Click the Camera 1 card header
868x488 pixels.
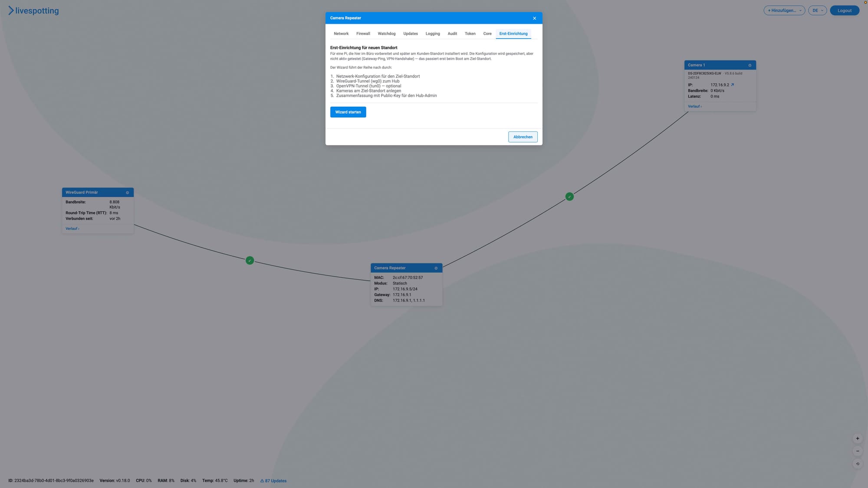click(720, 65)
